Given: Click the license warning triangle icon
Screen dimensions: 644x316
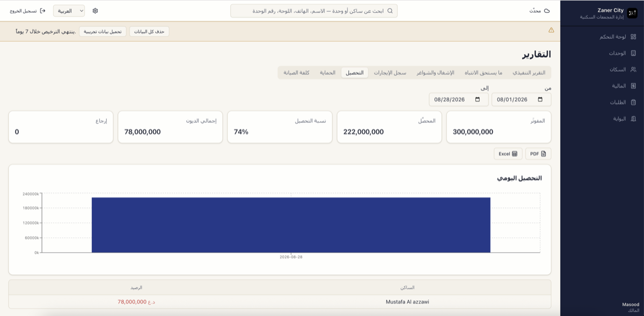Looking at the screenshot, I should click(551, 31).
